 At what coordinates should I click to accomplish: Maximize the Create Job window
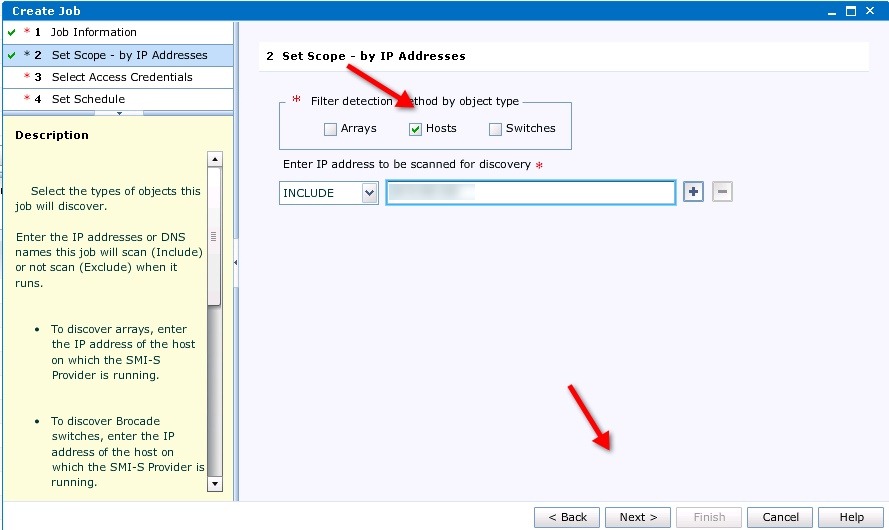pyautogui.click(x=851, y=11)
